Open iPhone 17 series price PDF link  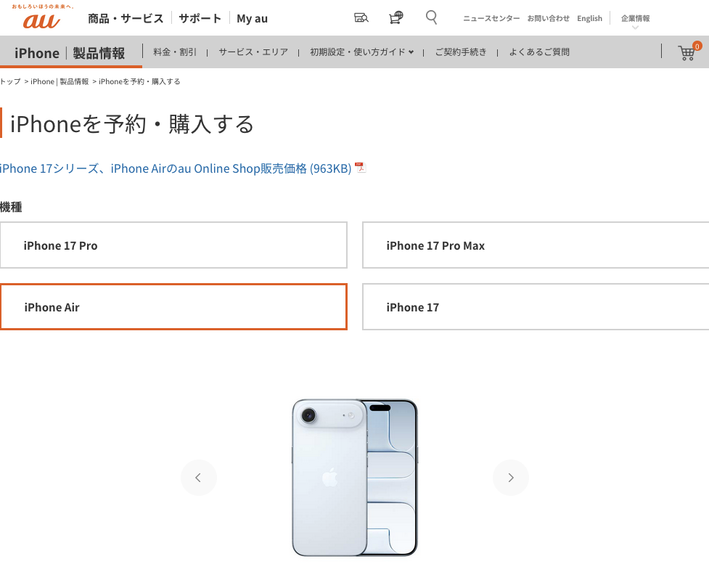pyautogui.click(x=176, y=168)
